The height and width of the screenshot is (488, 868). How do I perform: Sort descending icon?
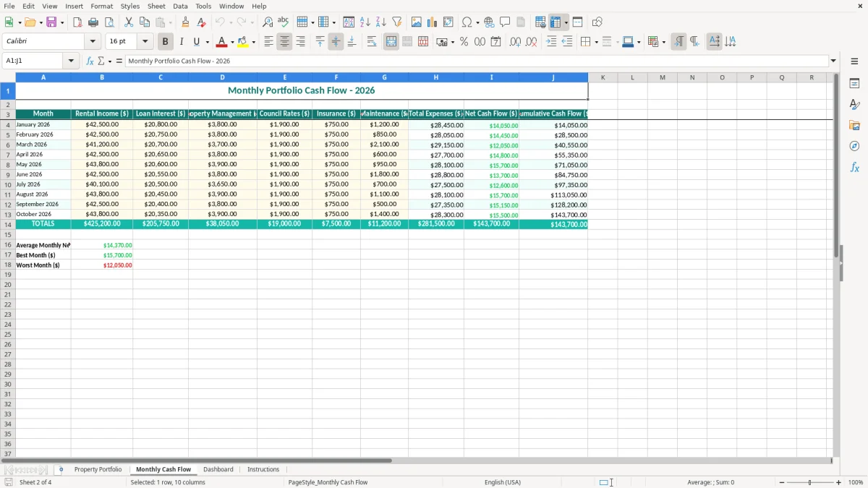381,22
